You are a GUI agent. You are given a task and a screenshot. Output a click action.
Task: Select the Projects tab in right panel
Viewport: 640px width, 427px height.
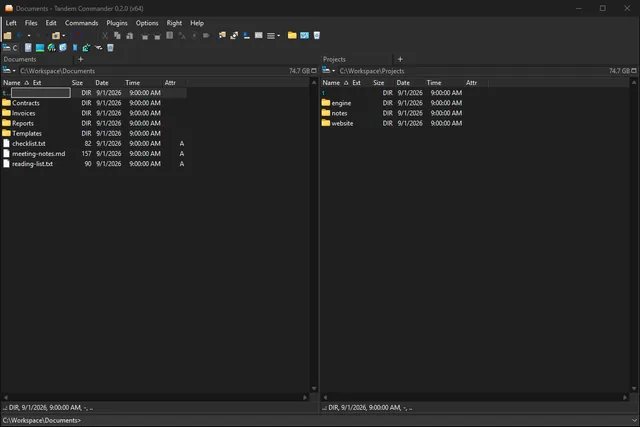click(356, 59)
